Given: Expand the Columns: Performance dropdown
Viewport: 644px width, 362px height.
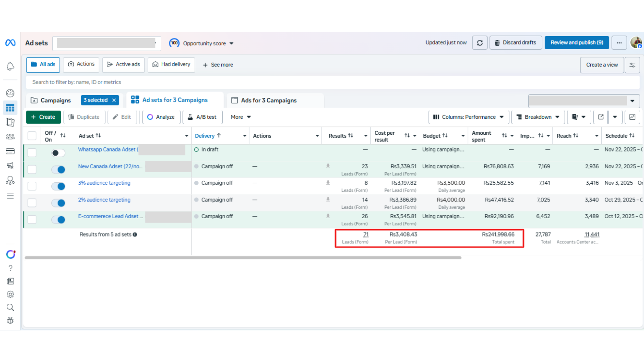Looking at the screenshot, I should pos(469,117).
